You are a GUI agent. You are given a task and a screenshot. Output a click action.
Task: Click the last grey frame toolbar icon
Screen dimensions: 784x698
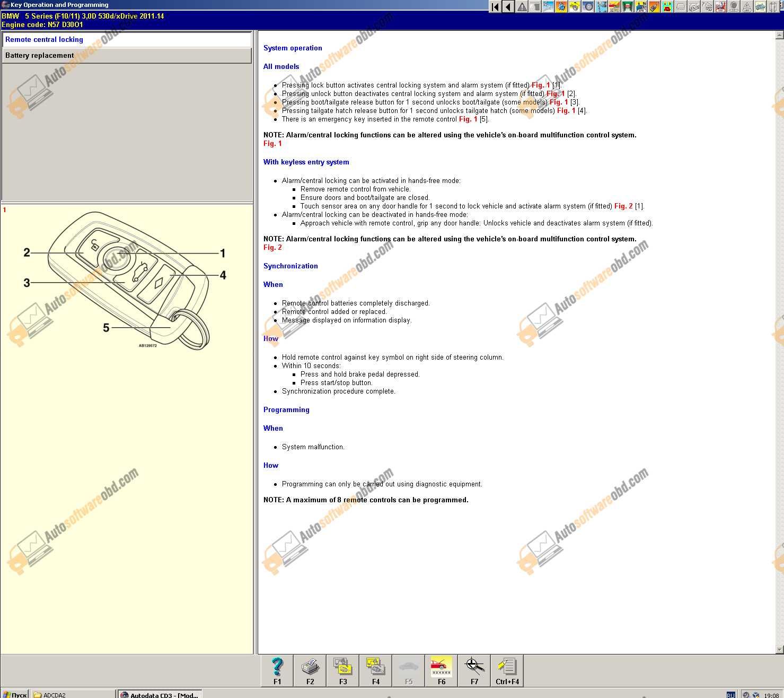(x=773, y=6)
